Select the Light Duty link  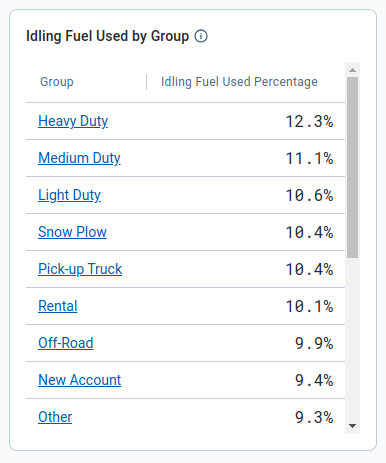[69, 195]
